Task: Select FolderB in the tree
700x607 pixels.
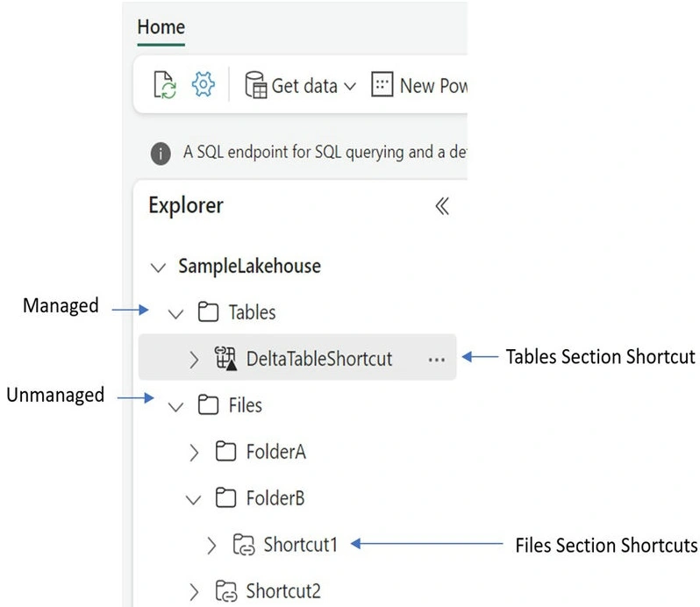Action: pyautogui.click(x=275, y=498)
